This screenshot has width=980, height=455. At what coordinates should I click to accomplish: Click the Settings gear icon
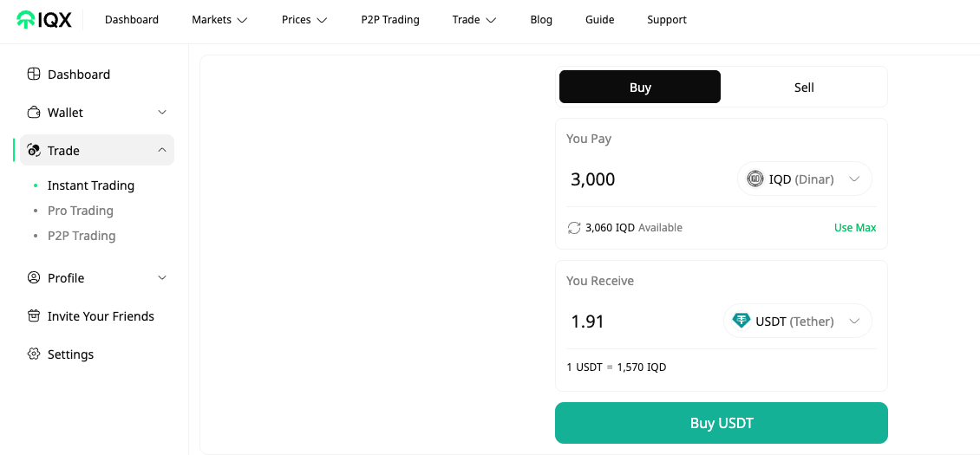[x=34, y=354]
